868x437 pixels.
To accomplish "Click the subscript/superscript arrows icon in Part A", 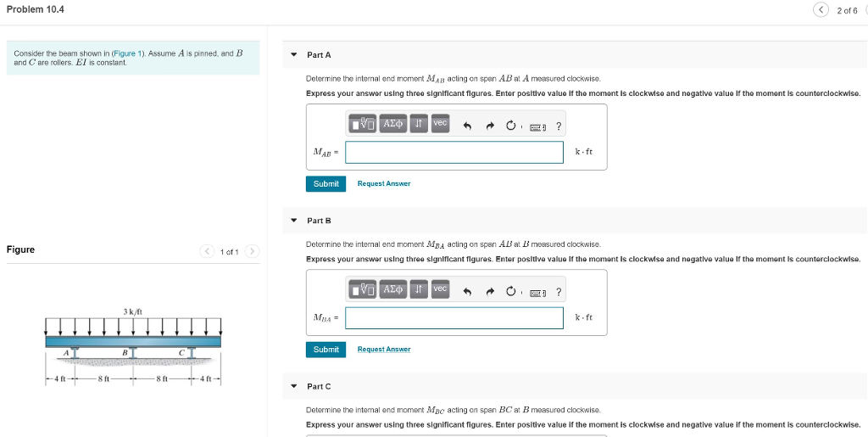I will [419, 124].
